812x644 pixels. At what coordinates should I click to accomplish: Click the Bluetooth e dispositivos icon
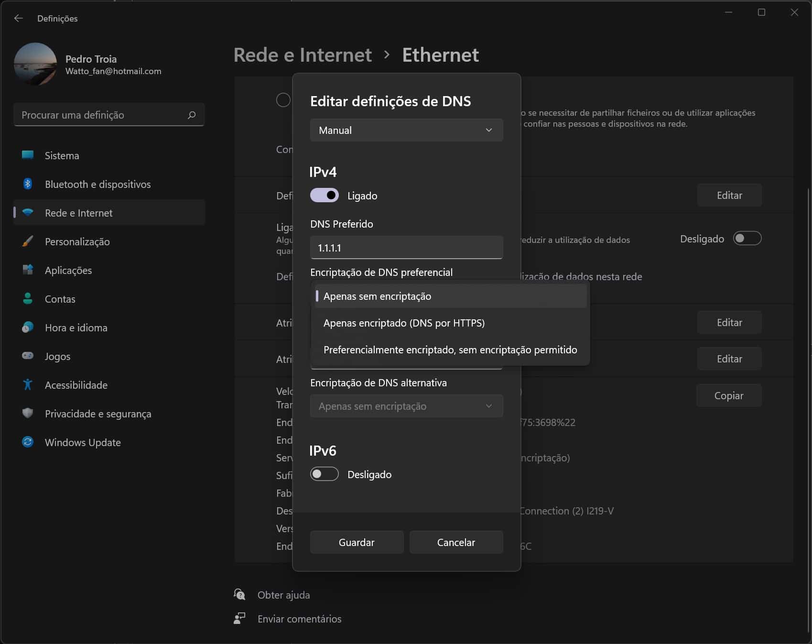pyautogui.click(x=28, y=184)
